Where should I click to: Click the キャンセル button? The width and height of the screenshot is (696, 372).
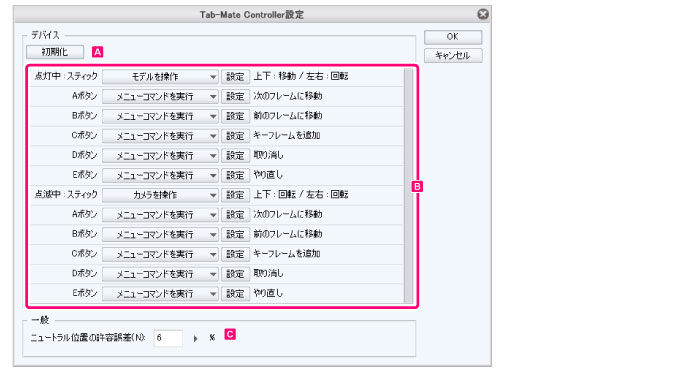[453, 55]
